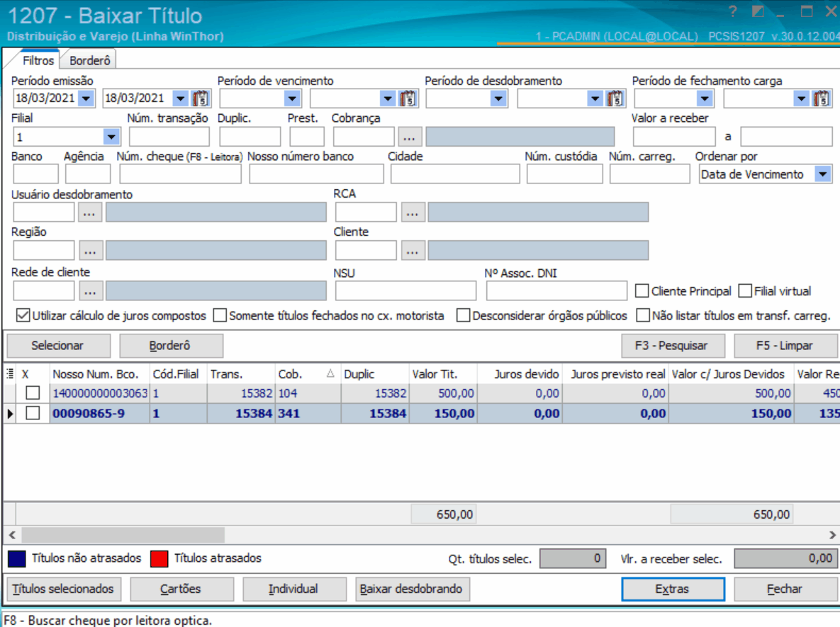Screen dimensions: 840x627
Task: Click the Fechar button
Action: tap(785, 589)
